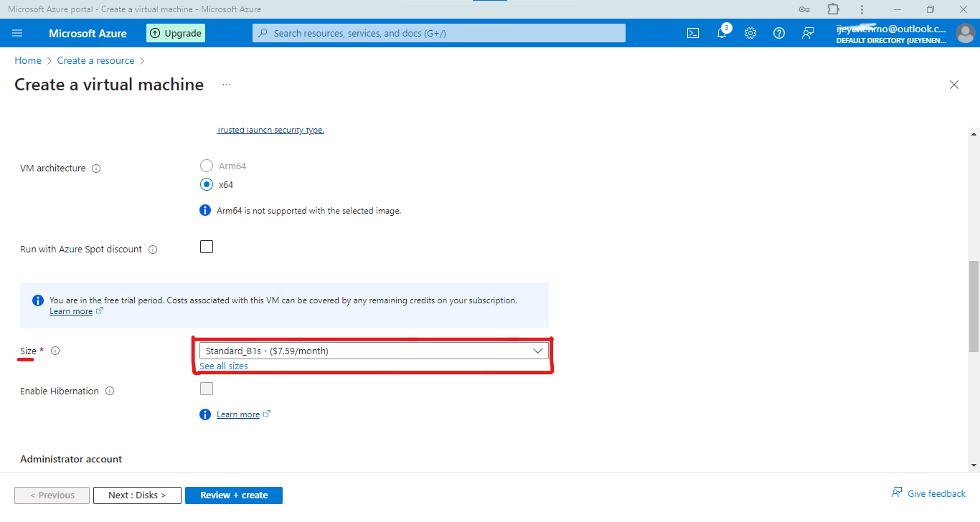Open the Size dropdown Standard_B1s
The height and width of the screenshot is (522, 980).
point(374,351)
